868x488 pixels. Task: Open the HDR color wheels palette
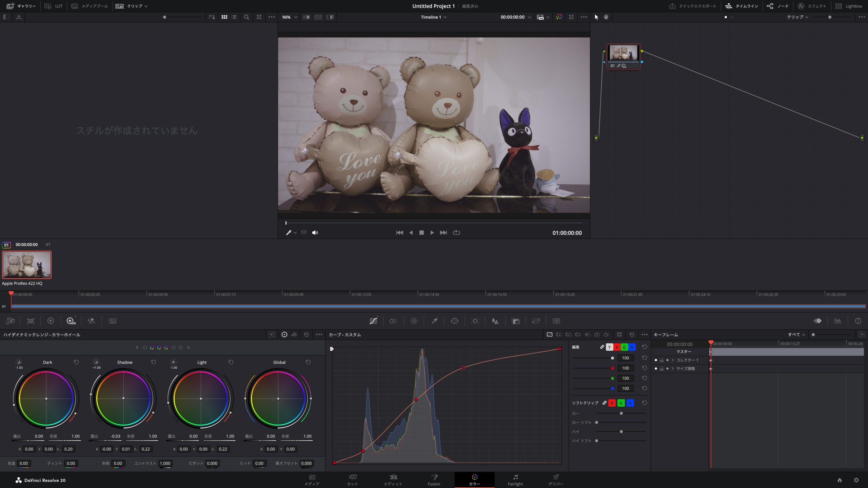tap(71, 321)
